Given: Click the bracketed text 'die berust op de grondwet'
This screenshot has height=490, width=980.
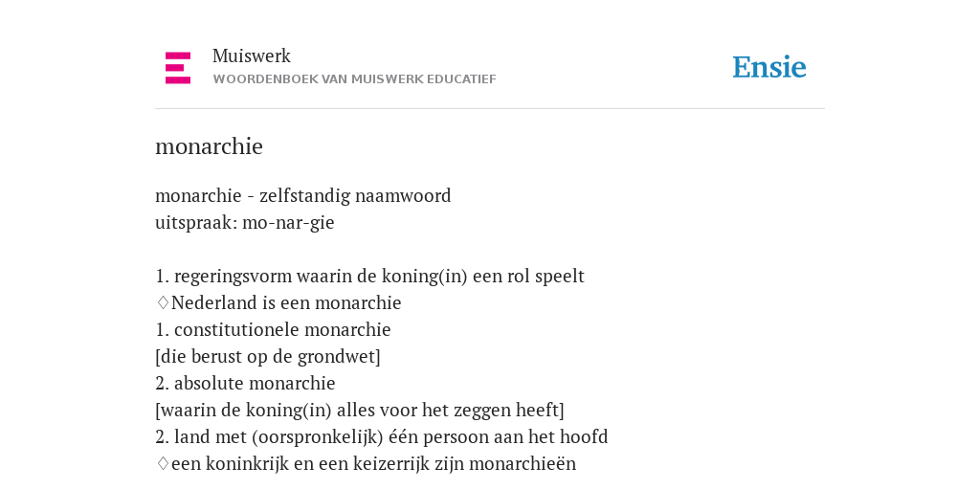Looking at the screenshot, I should [x=268, y=357].
